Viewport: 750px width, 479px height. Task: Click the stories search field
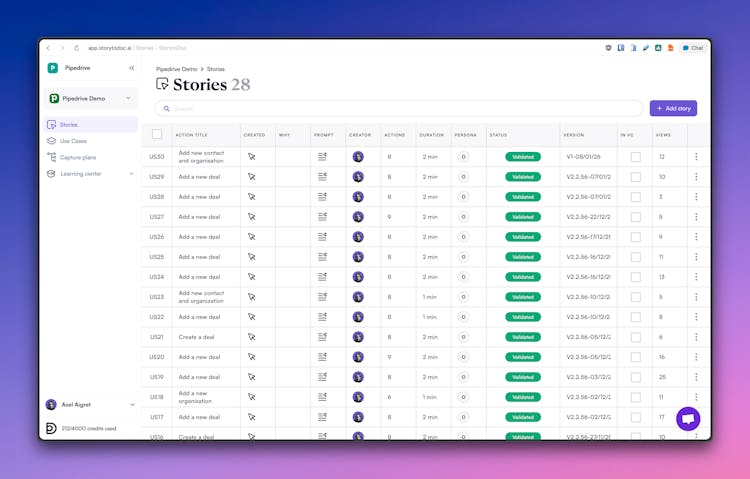tap(400, 108)
